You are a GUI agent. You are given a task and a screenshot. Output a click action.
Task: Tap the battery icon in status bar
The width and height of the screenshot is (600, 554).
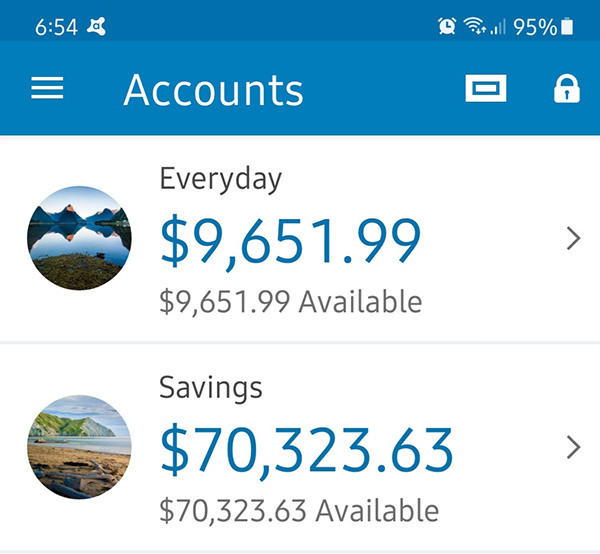pyautogui.click(x=567, y=26)
